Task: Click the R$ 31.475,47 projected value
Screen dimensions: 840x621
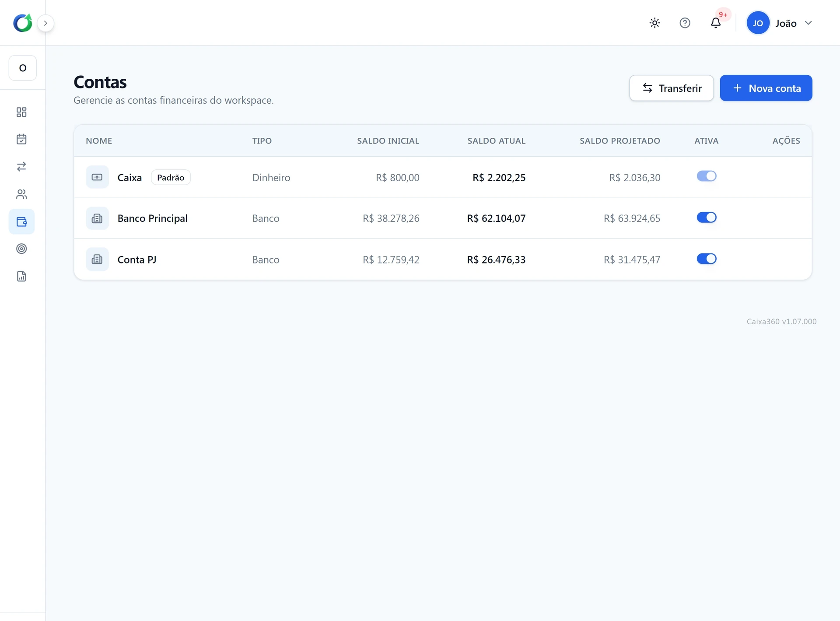Action: coord(632,260)
